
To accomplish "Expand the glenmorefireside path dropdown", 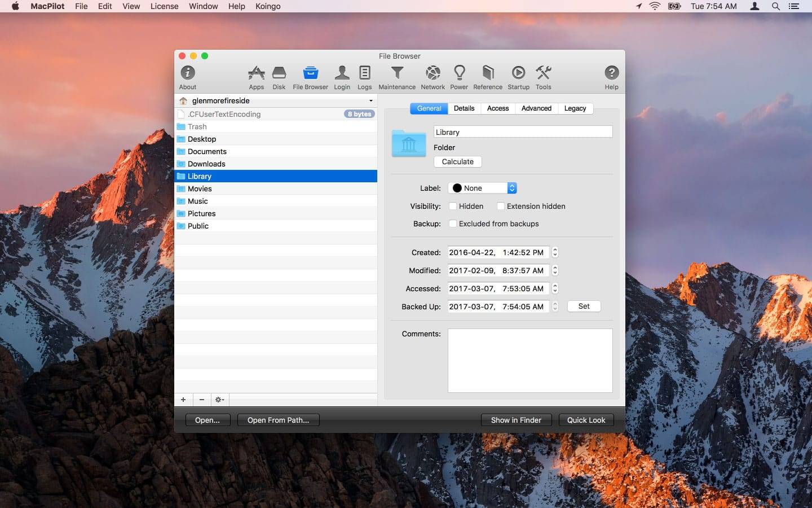I will pyautogui.click(x=276, y=101).
